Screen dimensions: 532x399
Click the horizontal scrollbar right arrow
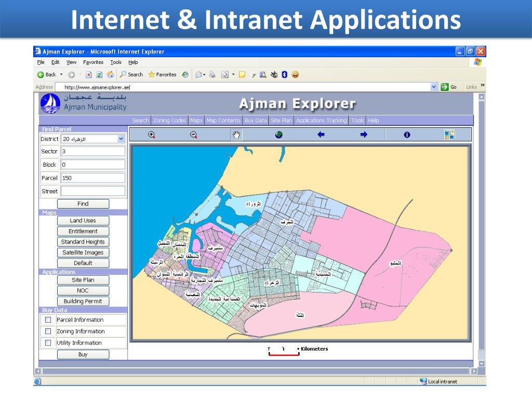pyautogui.click(x=474, y=371)
